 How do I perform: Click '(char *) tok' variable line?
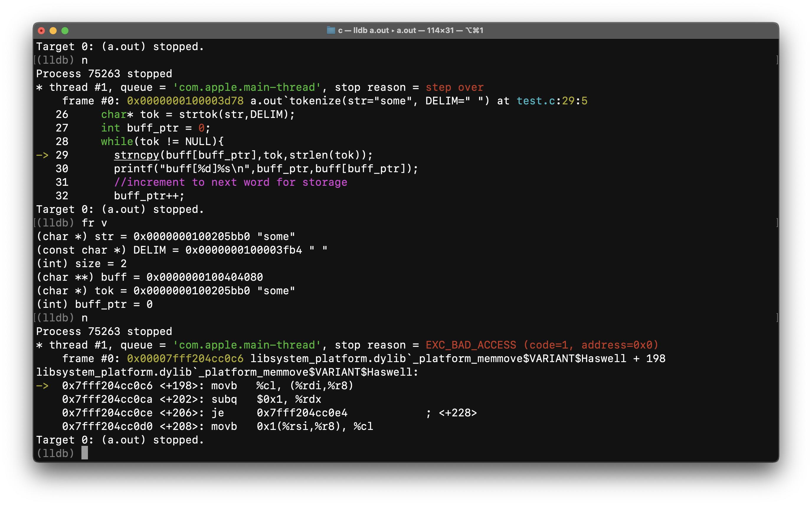pos(166,291)
